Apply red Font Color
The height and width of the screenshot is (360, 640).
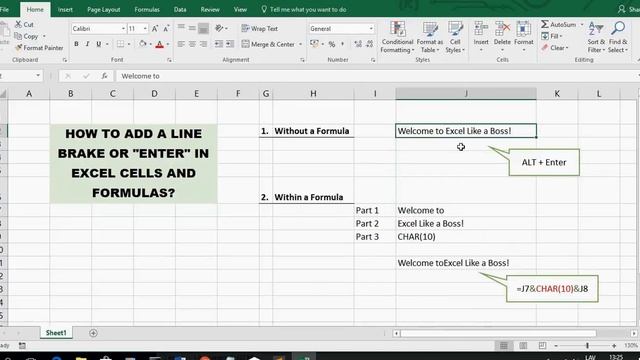click(160, 44)
